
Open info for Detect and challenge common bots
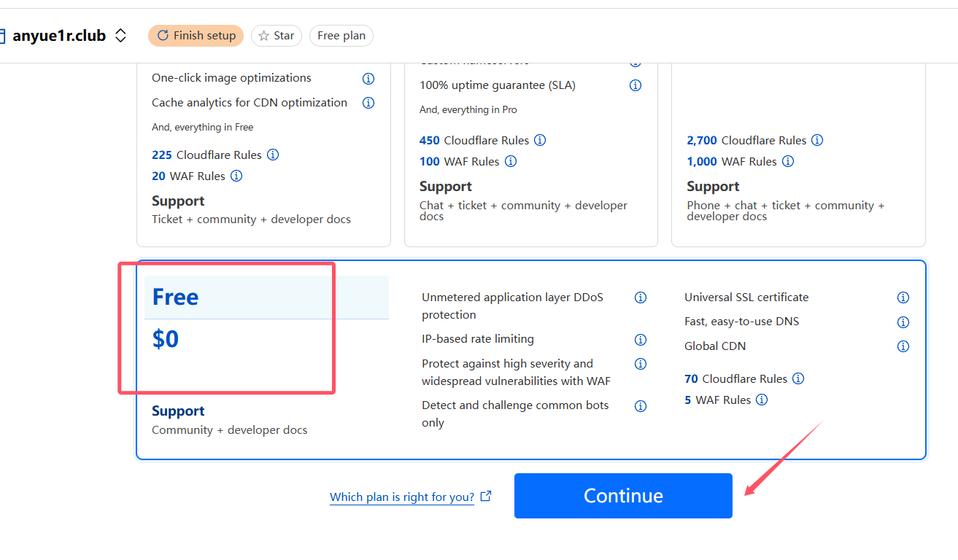pyautogui.click(x=641, y=405)
